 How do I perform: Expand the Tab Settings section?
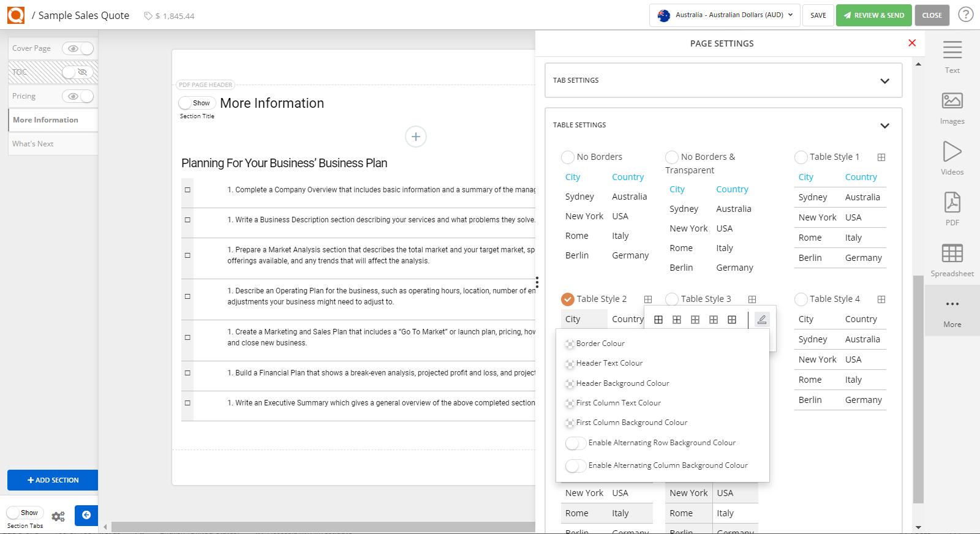coord(884,81)
